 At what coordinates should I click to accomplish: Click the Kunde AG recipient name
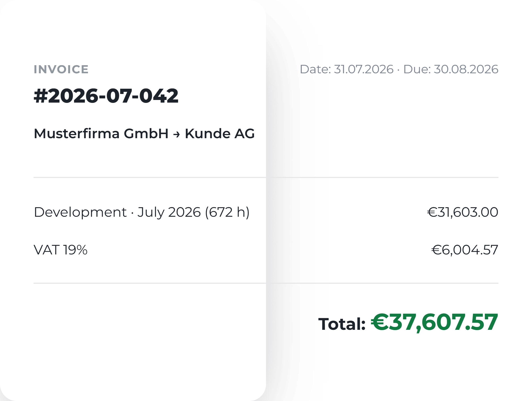[x=220, y=133]
